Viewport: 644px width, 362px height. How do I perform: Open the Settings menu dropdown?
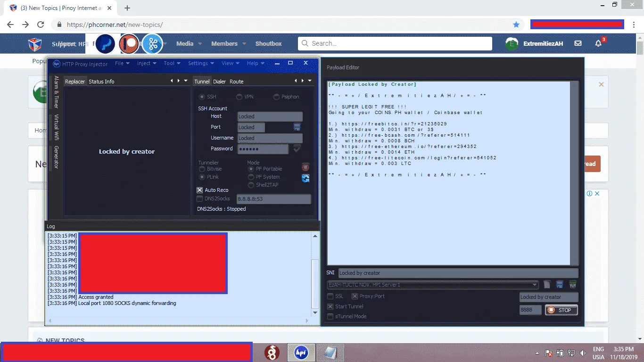pyautogui.click(x=201, y=63)
